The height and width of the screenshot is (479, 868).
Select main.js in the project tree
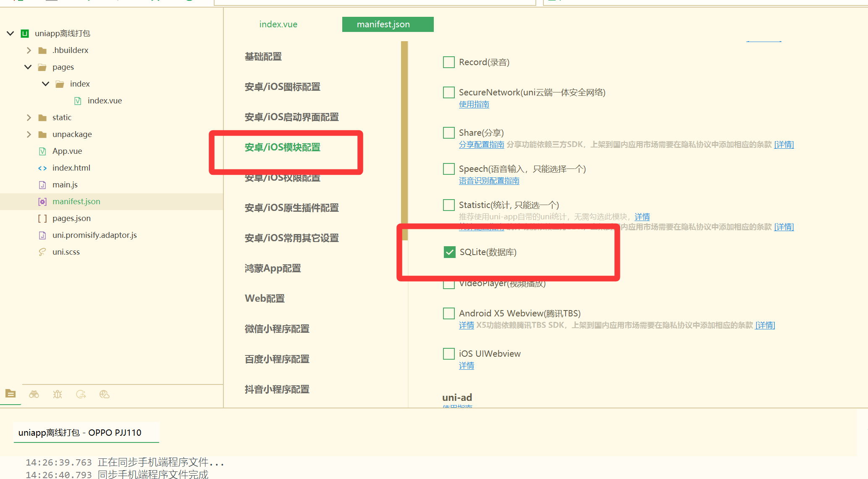pos(65,184)
